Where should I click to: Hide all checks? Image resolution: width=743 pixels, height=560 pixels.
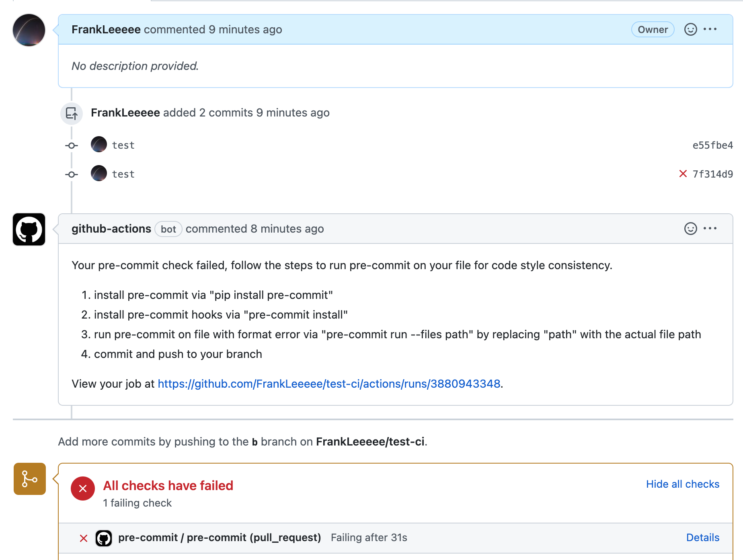coord(682,484)
